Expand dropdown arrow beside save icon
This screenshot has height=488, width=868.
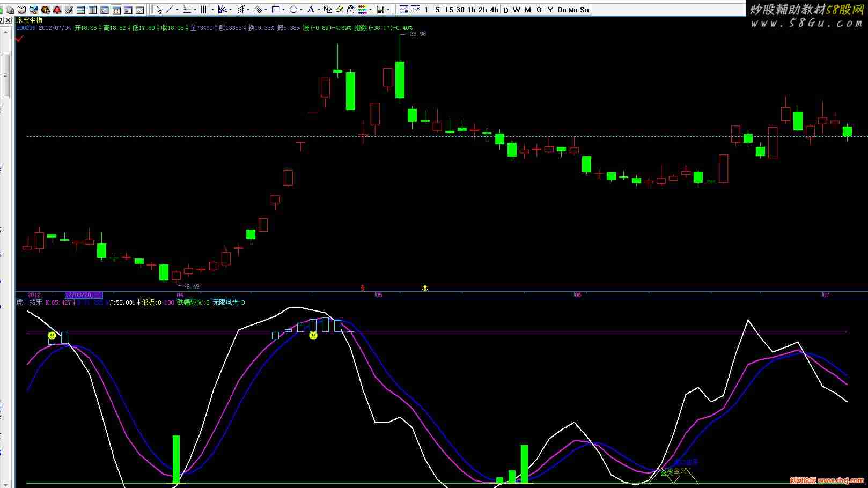point(388,10)
